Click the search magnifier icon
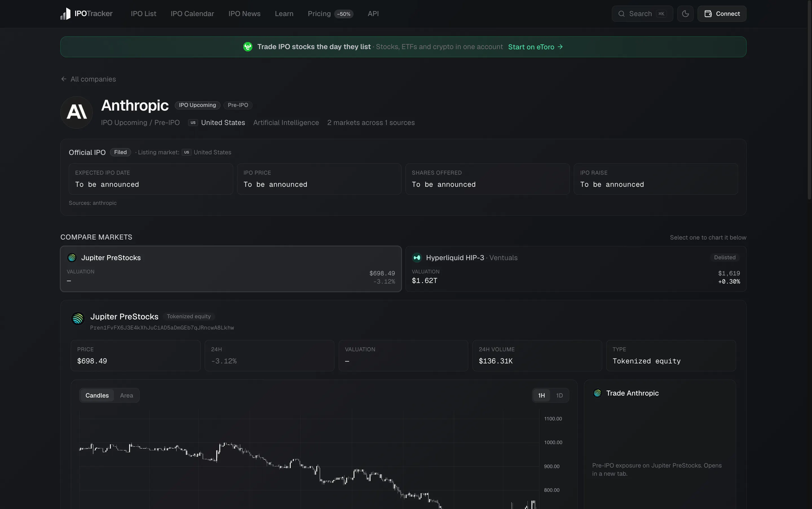The width and height of the screenshot is (812, 509). [x=621, y=14]
